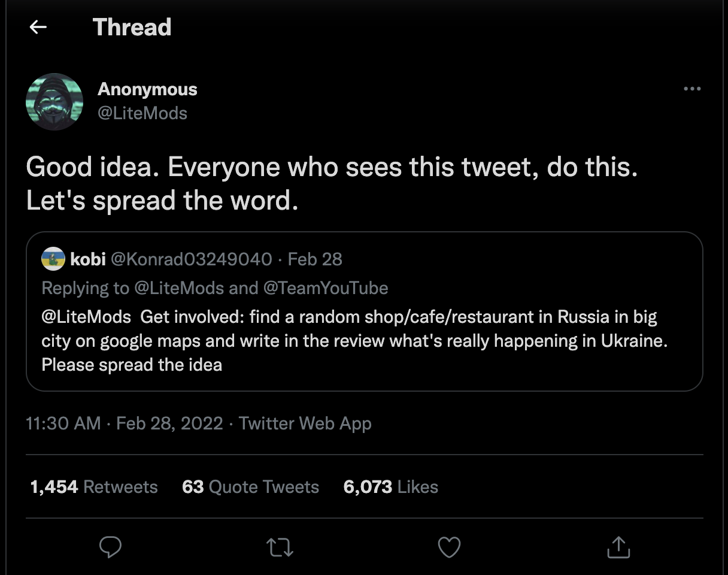The image size is (728, 575).
Task: Click kobi's small profile avatar
Action: [x=53, y=259]
